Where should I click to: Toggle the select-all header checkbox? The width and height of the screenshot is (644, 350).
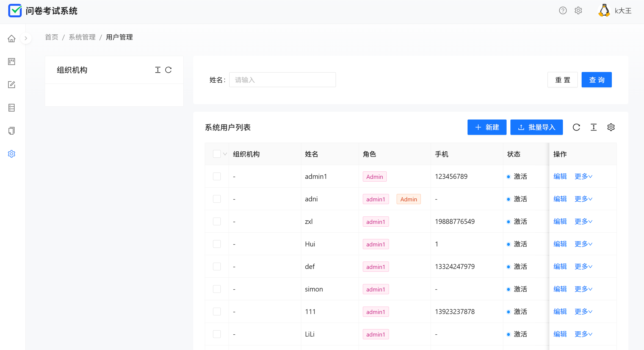tap(217, 154)
